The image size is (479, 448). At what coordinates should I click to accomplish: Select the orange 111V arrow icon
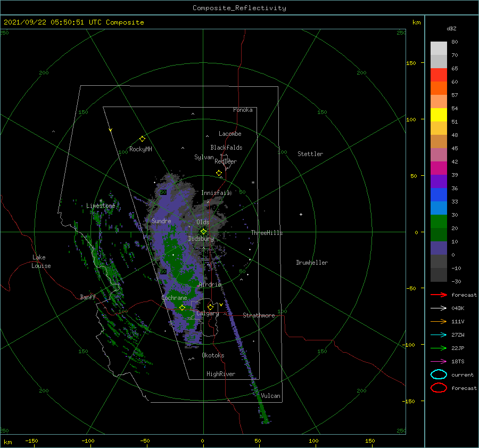[x=439, y=321]
